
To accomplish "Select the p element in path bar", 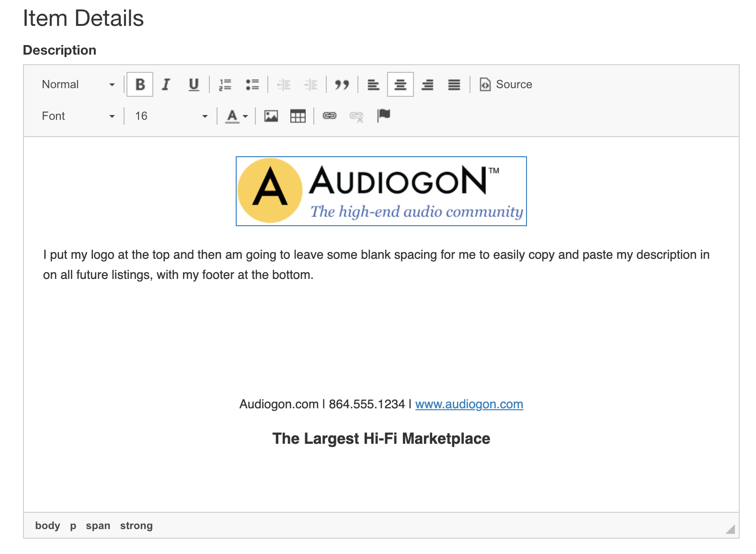I will [73, 526].
